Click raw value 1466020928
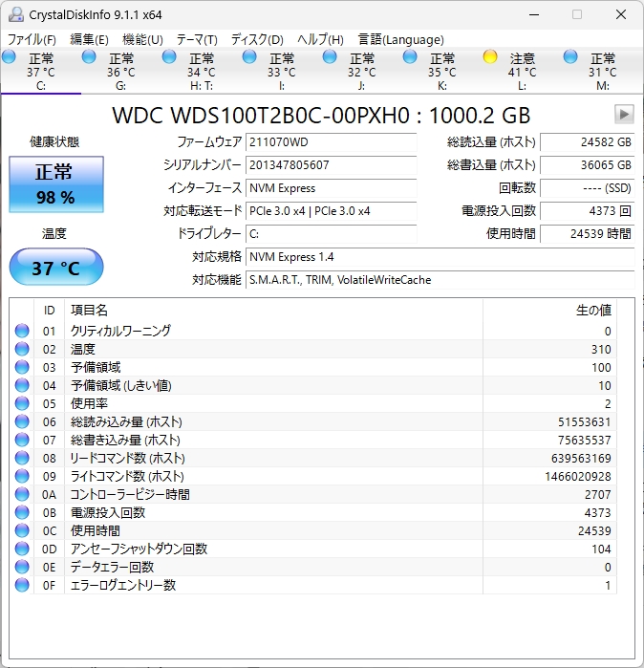This screenshot has height=668, width=644. click(x=578, y=476)
